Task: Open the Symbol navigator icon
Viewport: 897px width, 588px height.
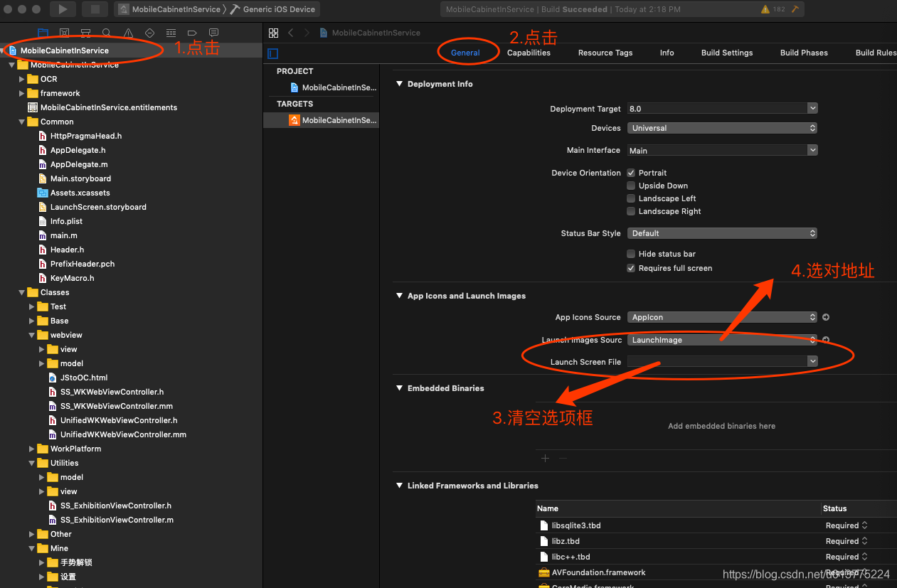Action: click(x=85, y=33)
